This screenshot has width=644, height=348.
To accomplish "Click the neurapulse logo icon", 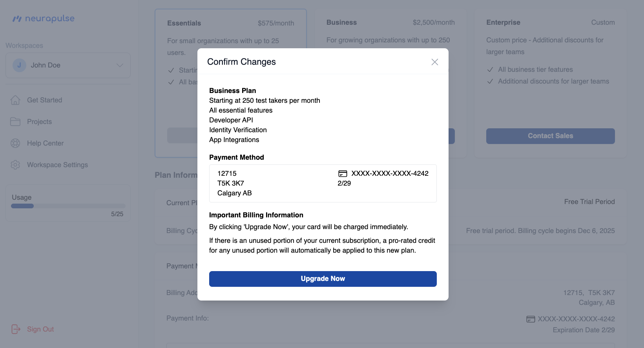I will (17, 19).
